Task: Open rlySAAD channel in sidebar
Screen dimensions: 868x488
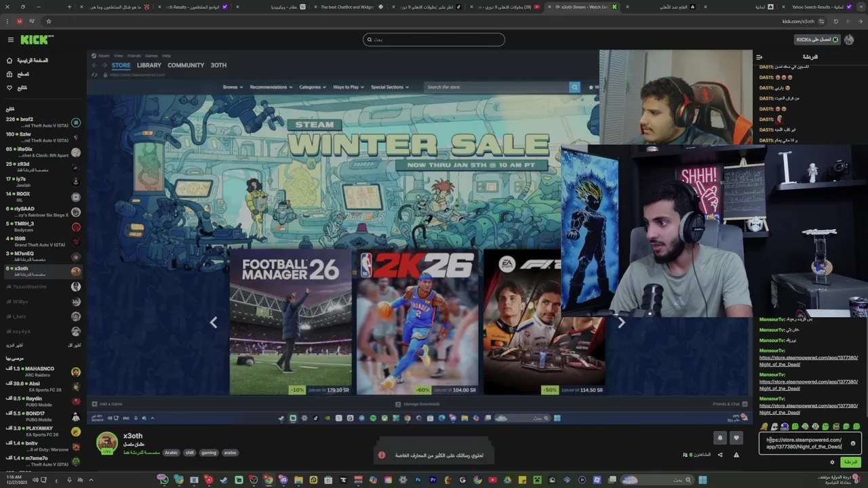Action: point(43,212)
